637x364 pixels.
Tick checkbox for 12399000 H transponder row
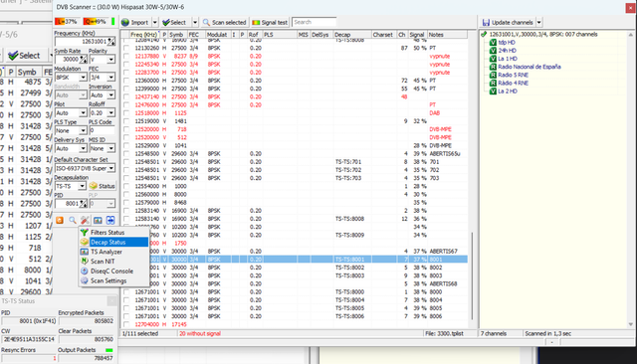pyautogui.click(x=126, y=89)
